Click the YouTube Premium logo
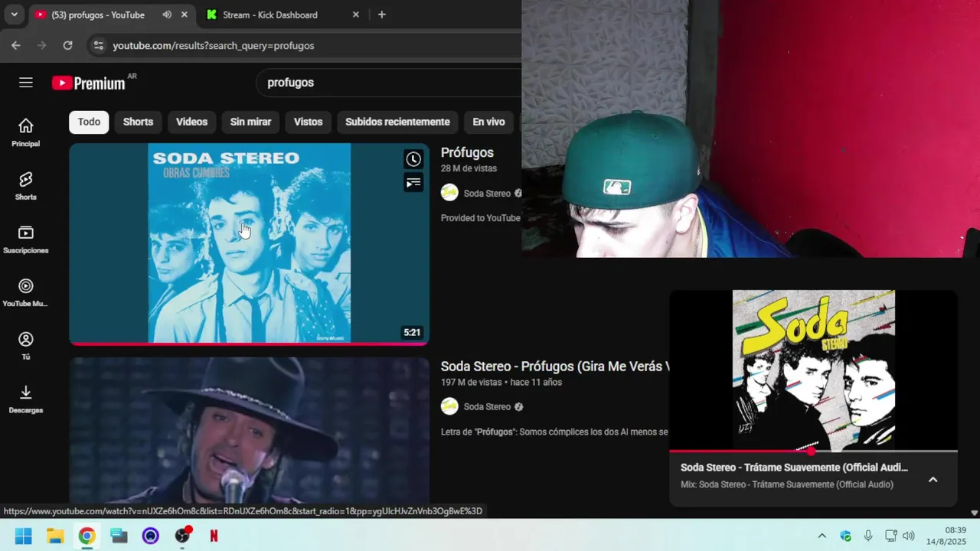 [x=89, y=83]
